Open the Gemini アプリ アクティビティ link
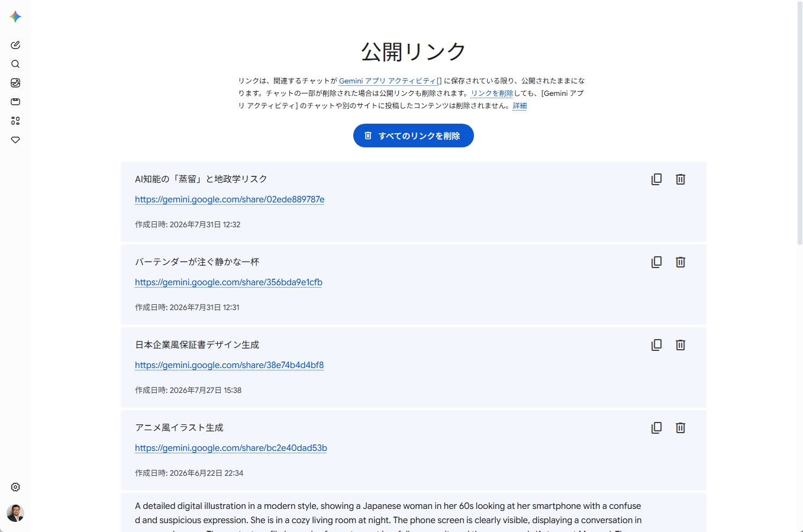The image size is (803, 532). (390, 81)
